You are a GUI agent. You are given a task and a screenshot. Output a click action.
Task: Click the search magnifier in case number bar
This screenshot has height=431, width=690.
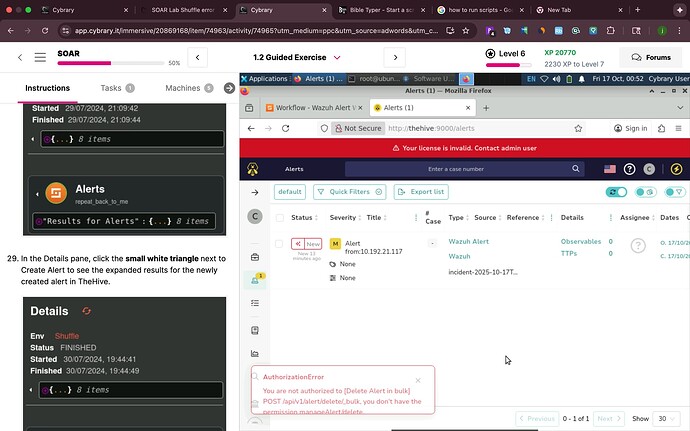576,169
